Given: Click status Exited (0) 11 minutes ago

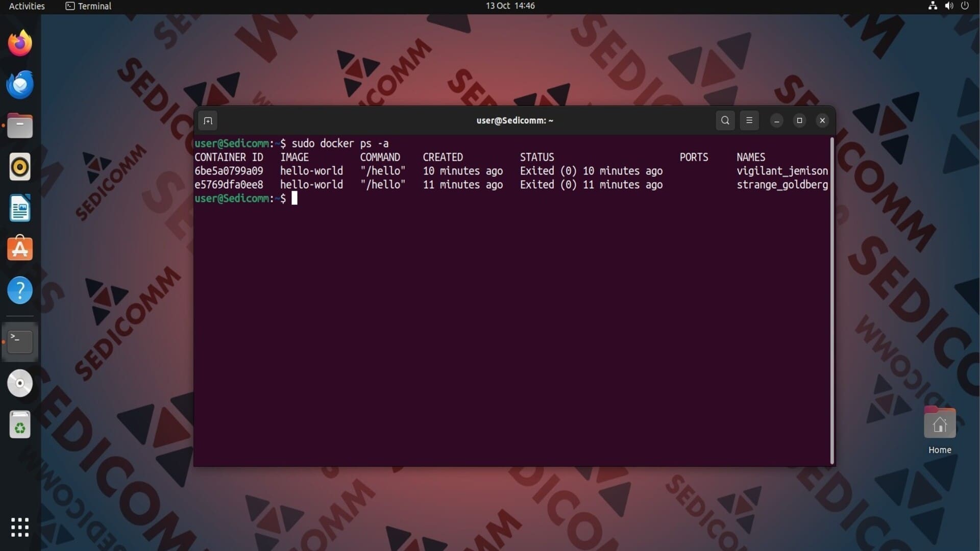Looking at the screenshot, I should 591,185.
